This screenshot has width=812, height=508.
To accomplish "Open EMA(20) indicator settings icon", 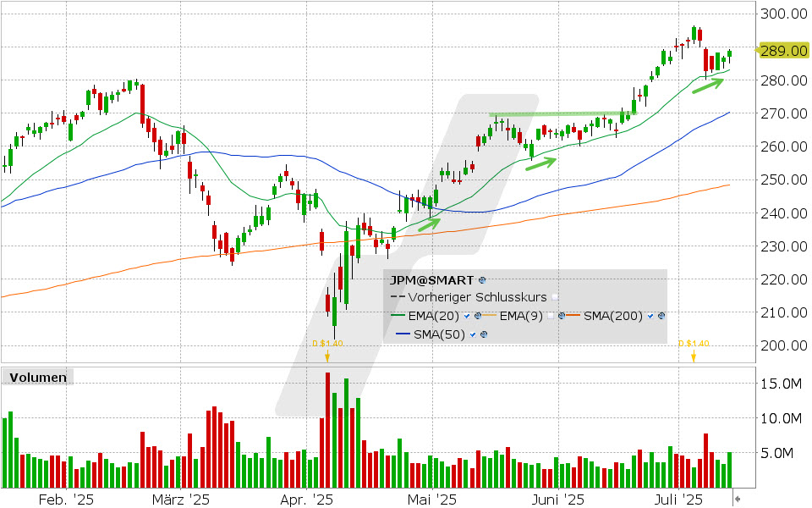I will 478,316.
